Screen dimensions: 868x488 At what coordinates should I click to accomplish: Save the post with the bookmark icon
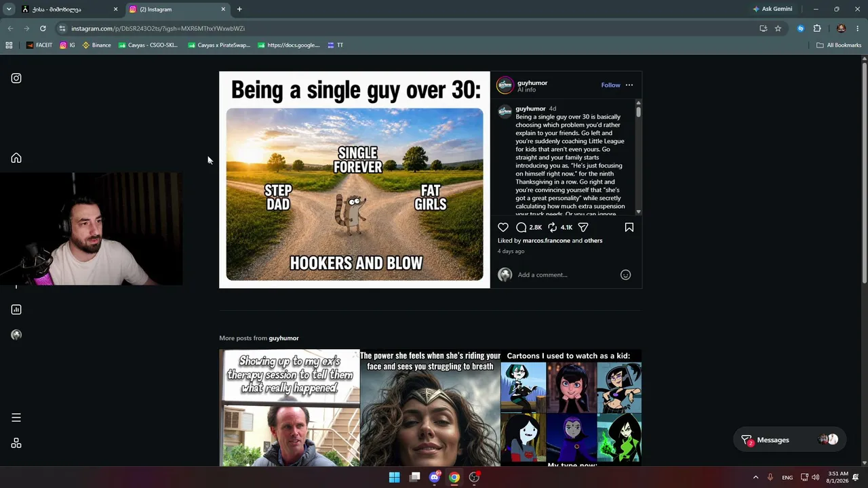(x=629, y=228)
